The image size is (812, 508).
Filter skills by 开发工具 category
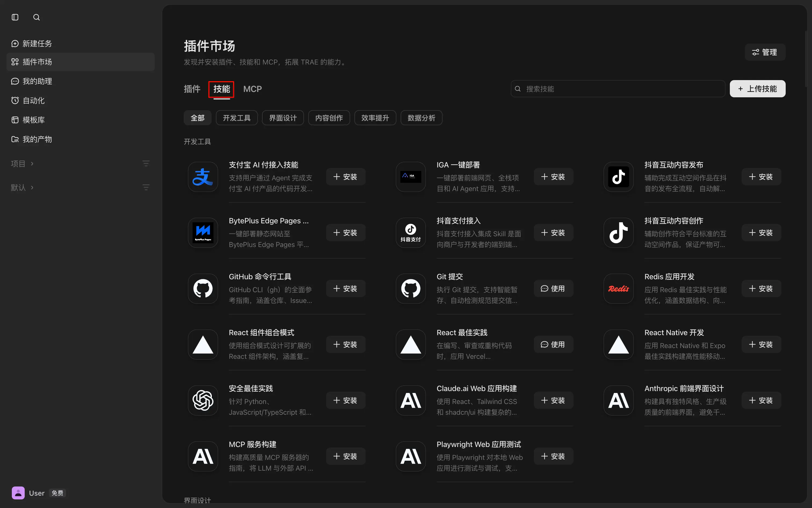point(237,118)
